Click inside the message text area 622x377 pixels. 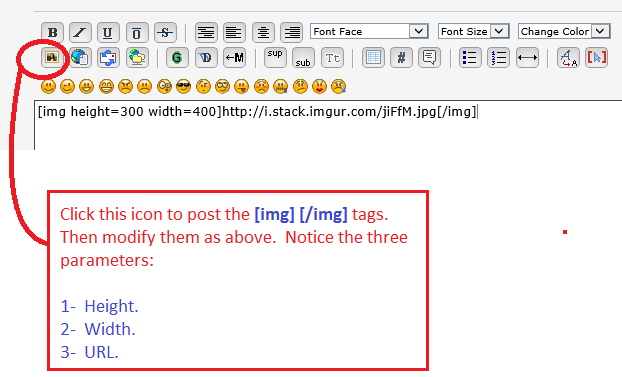click(x=328, y=125)
